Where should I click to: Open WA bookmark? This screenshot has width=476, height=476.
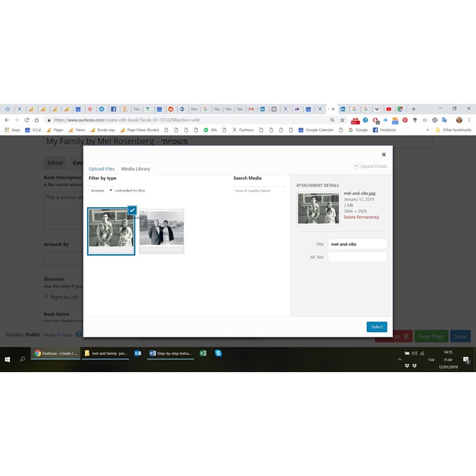point(210,130)
